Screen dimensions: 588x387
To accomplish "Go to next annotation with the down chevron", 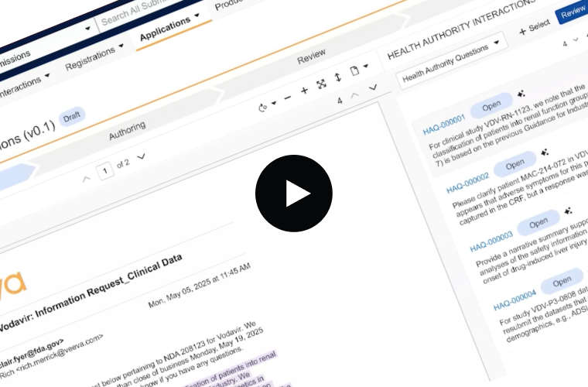I will [x=373, y=88].
